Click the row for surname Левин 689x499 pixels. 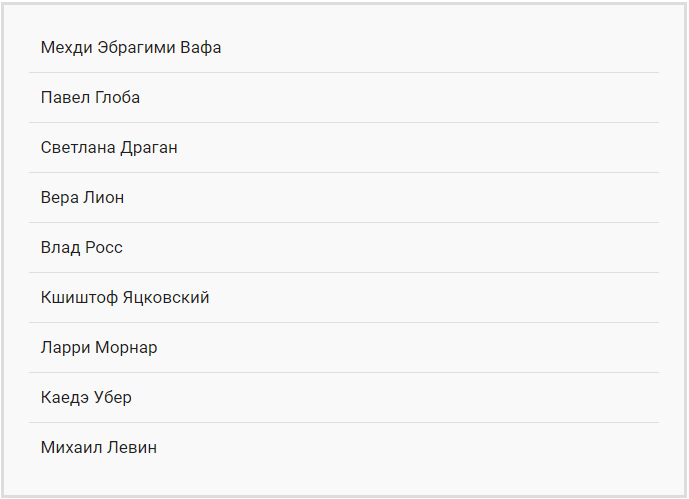99,448
